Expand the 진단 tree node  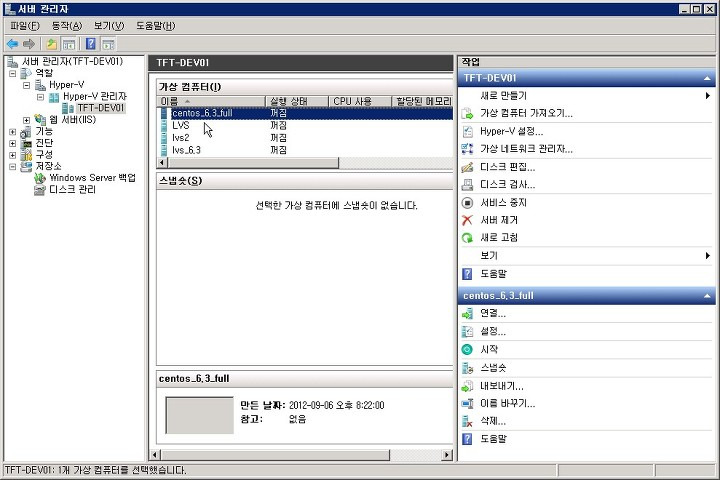[x=12, y=143]
